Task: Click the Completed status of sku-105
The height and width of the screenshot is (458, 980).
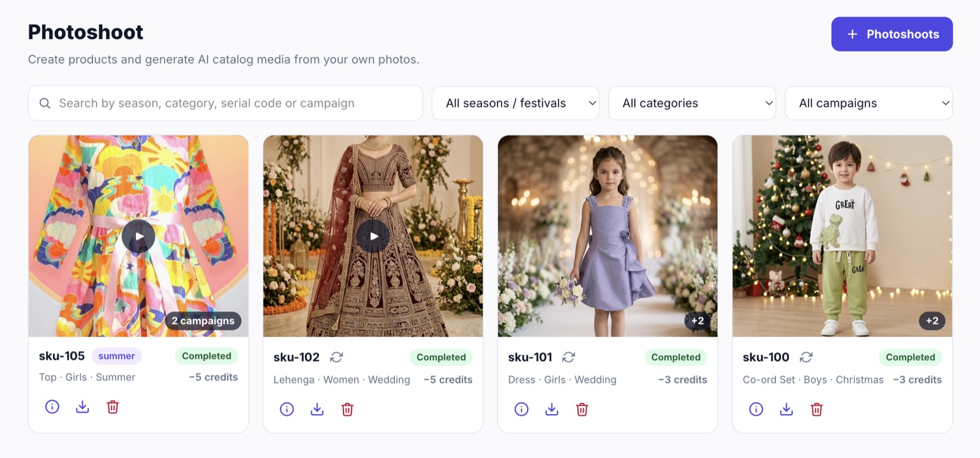Action: coord(206,356)
